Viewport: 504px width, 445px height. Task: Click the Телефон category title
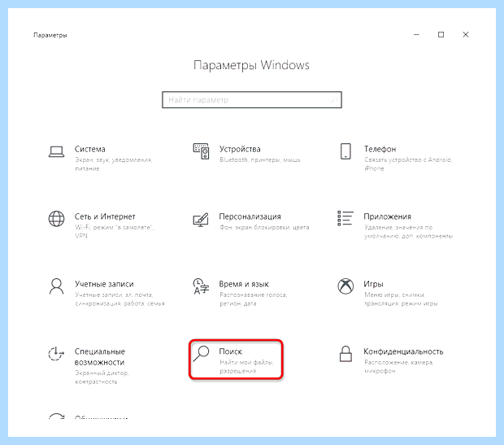(x=380, y=149)
